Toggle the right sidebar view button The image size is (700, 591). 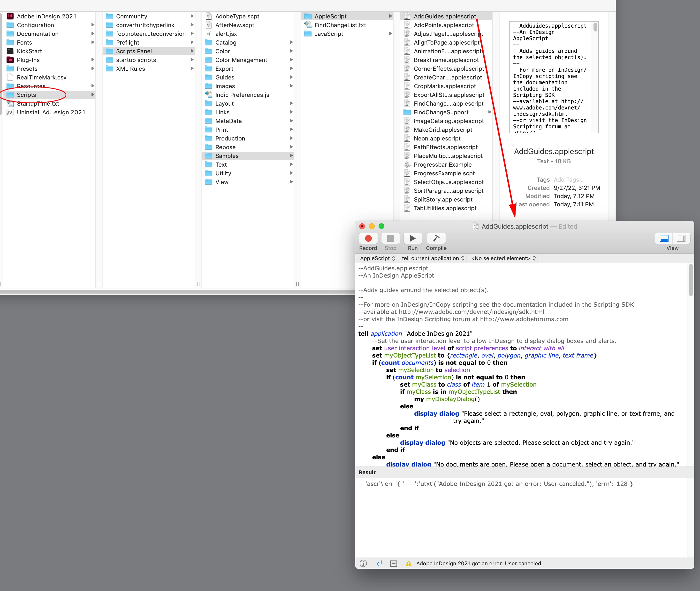[681, 239]
